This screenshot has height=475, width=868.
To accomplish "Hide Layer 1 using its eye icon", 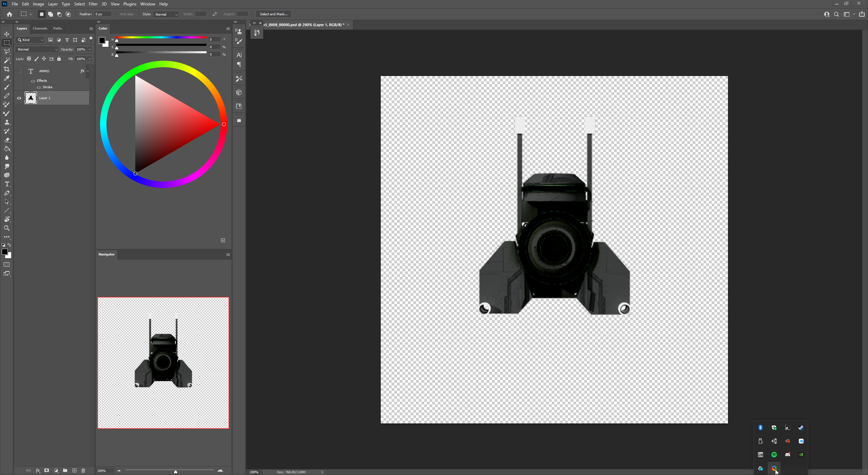I will 19,98.
